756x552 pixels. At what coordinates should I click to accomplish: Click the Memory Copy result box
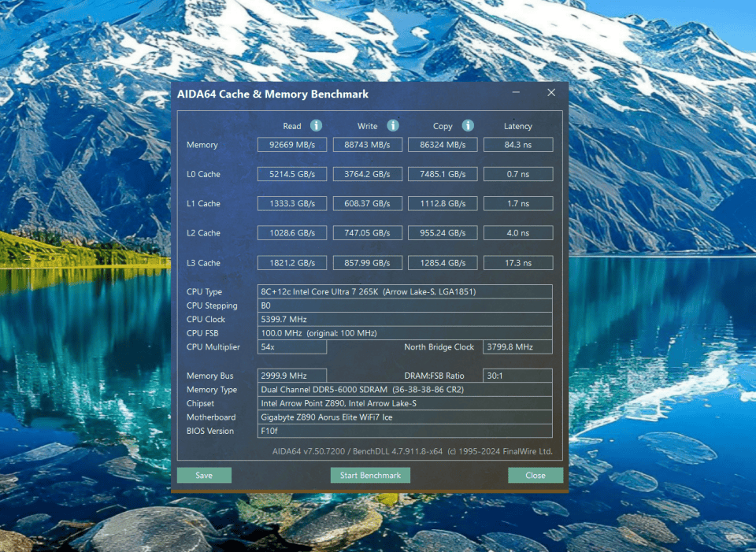tap(443, 145)
